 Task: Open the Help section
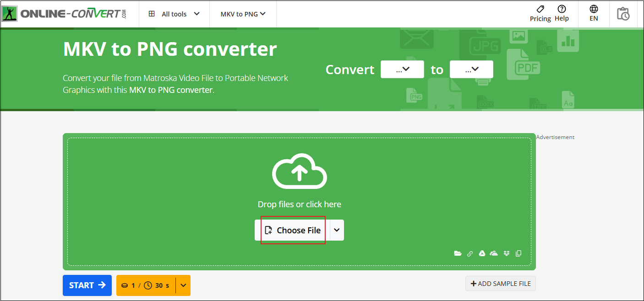[562, 14]
